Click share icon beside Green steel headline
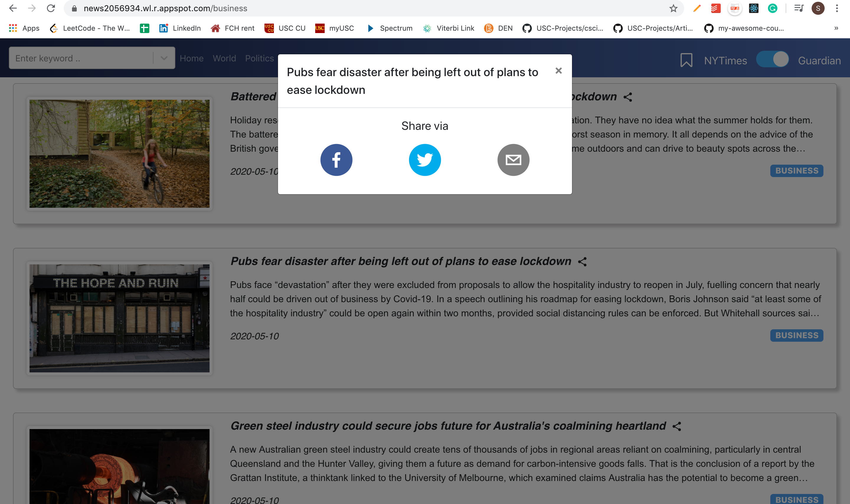The height and width of the screenshot is (504, 850). (676, 426)
